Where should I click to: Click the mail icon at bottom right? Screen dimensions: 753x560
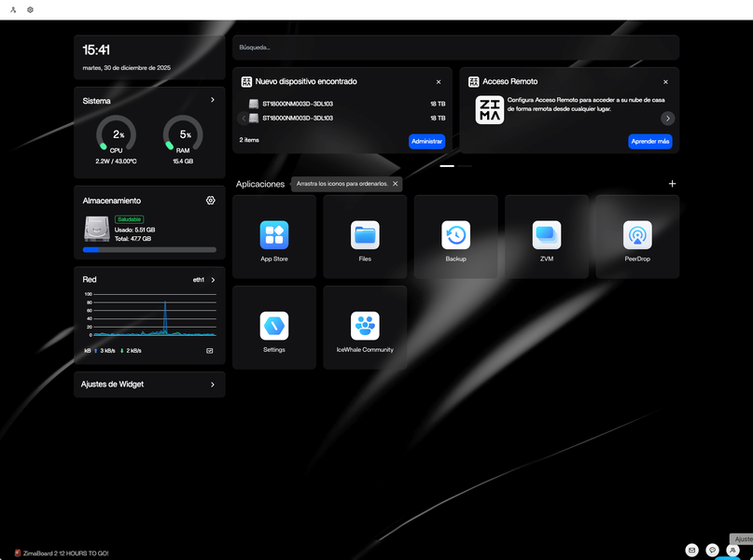(691, 550)
